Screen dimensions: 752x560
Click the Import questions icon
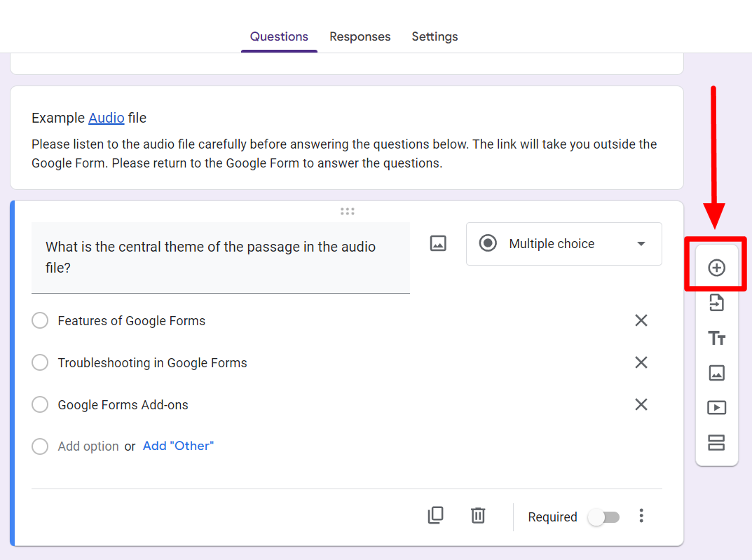point(716,302)
